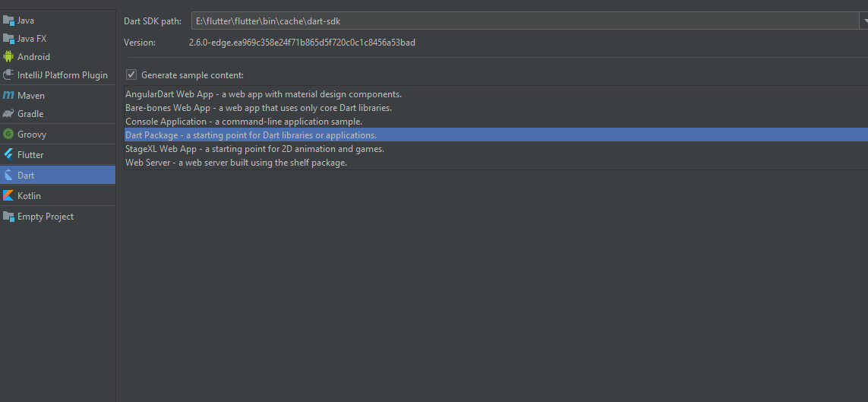Click the Android robot icon
The height and width of the screenshot is (402, 868).
coord(8,56)
